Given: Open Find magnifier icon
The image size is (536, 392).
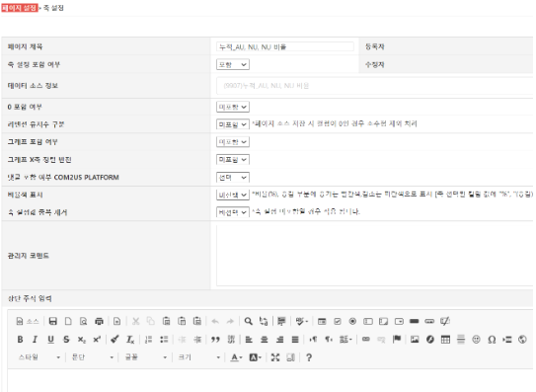Looking at the screenshot, I should point(249,321).
